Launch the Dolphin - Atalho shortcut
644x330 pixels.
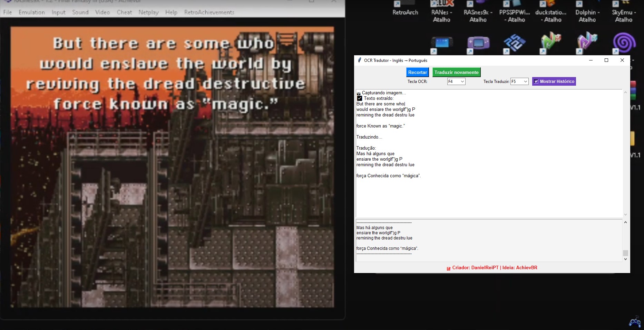(587, 11)
